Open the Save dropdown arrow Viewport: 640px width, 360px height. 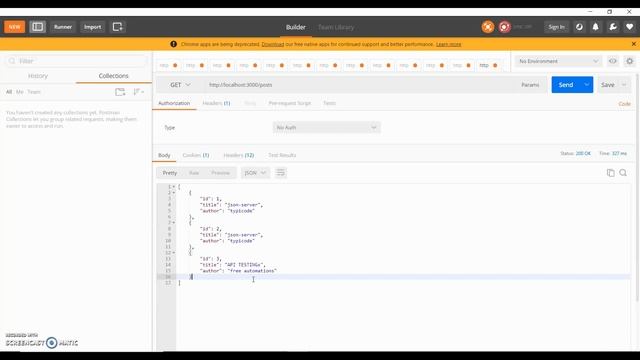click(624, 85)
